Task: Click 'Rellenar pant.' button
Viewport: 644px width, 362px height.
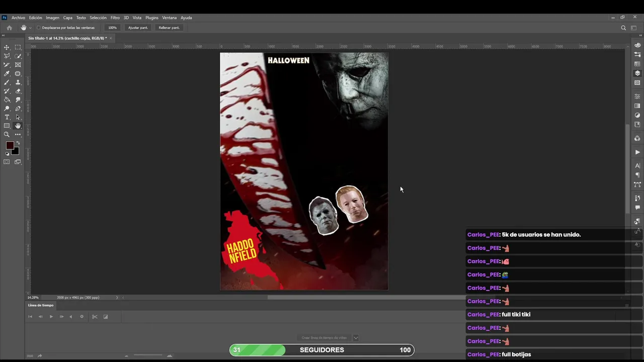Action: pos(169,28)
